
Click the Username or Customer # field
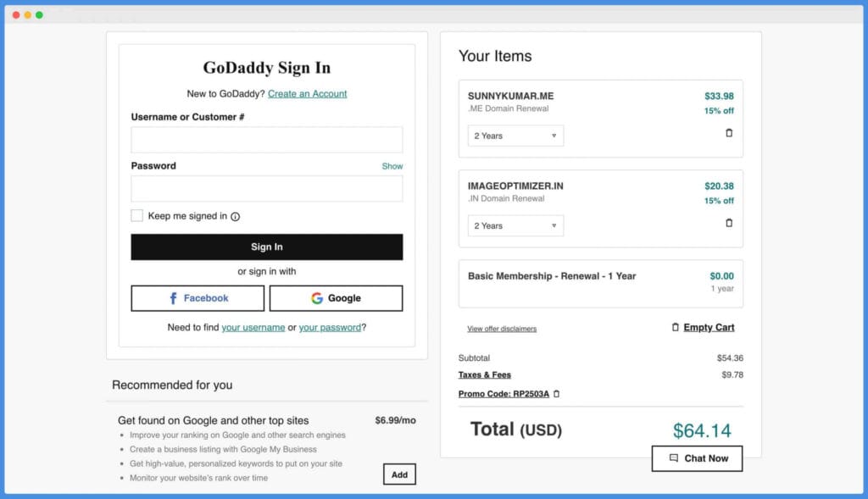(267, 140)
